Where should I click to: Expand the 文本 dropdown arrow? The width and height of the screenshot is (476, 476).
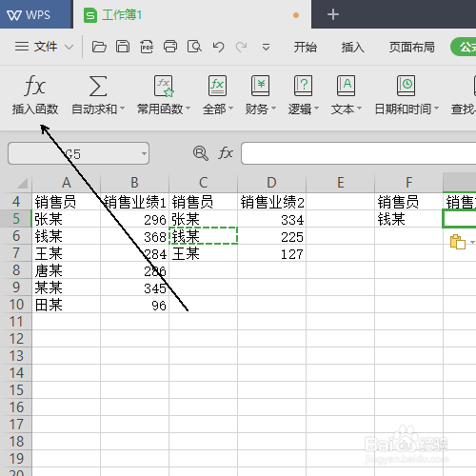(359, 109)
